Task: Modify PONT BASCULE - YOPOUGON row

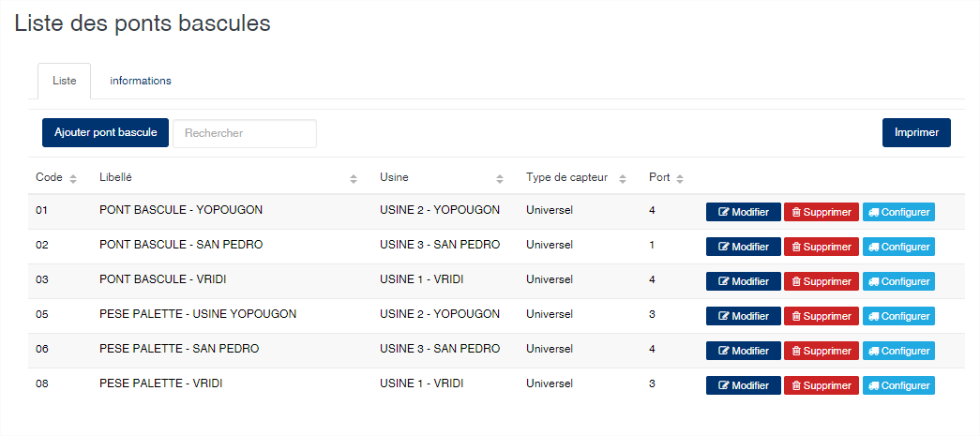Action: pos(744,213)
